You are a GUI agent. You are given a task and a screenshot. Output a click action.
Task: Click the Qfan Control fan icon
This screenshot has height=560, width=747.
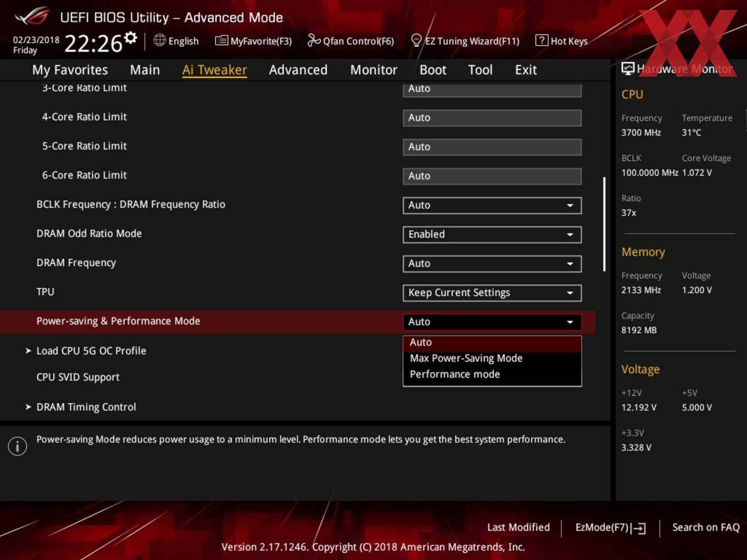pyautogui.click(x=314, y=40)
